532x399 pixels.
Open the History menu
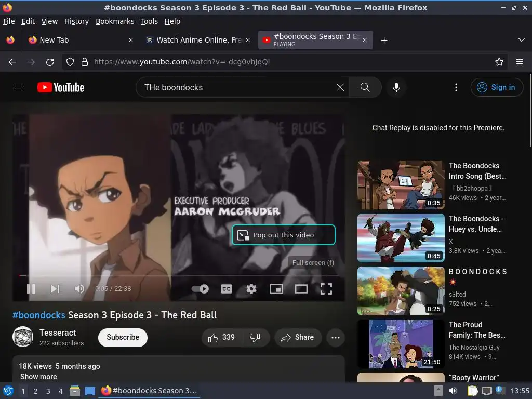[x=76, y=21]
